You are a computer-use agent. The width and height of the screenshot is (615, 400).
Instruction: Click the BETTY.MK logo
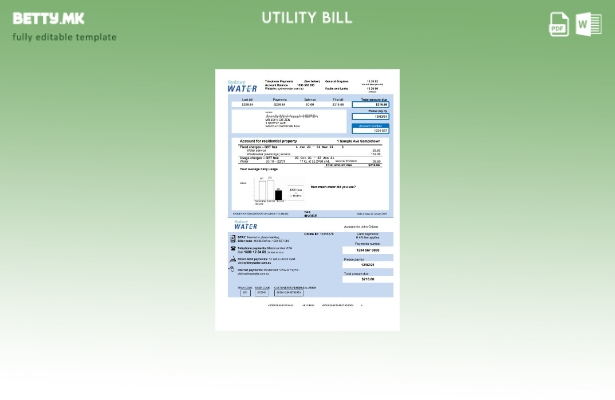48,18
